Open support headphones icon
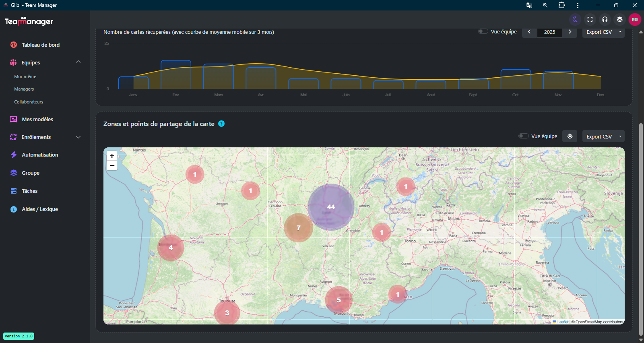The width and height of the screenshot is (644, 343). click(x=605, y=19)
